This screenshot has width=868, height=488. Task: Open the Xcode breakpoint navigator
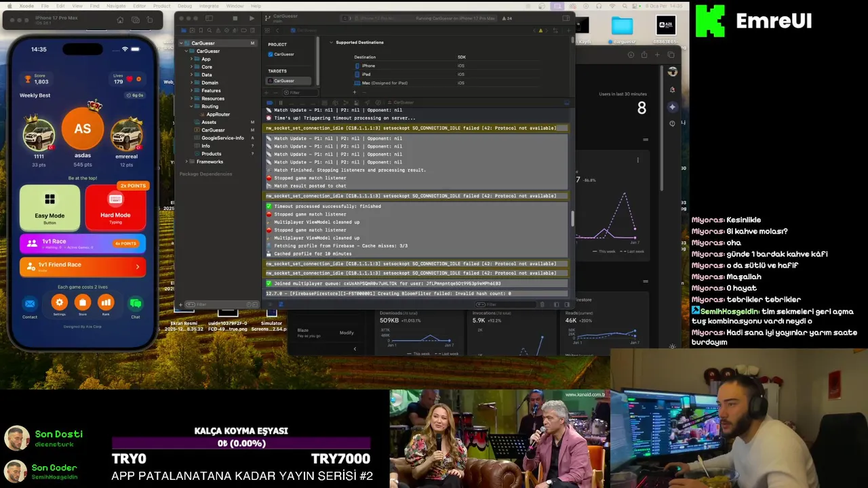pos(243,30)
